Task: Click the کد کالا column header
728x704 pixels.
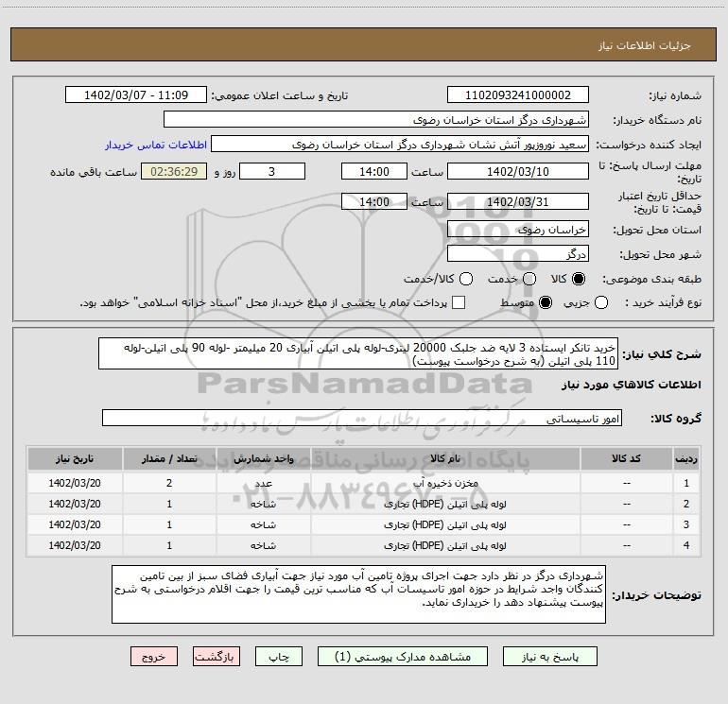Action: 626,458
